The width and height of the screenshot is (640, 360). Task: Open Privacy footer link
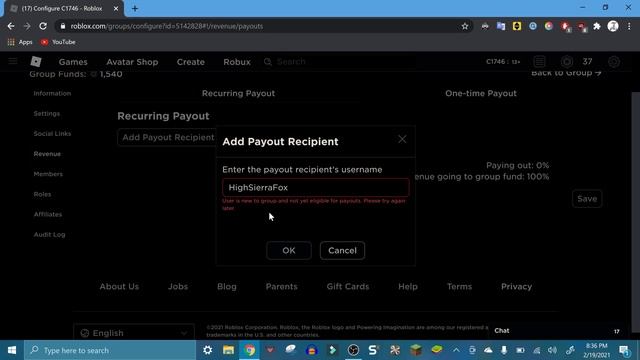pos(516,287)
